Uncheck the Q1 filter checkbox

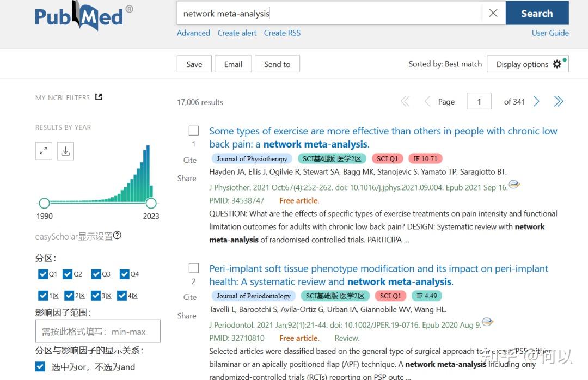click(x=43, y=274)
